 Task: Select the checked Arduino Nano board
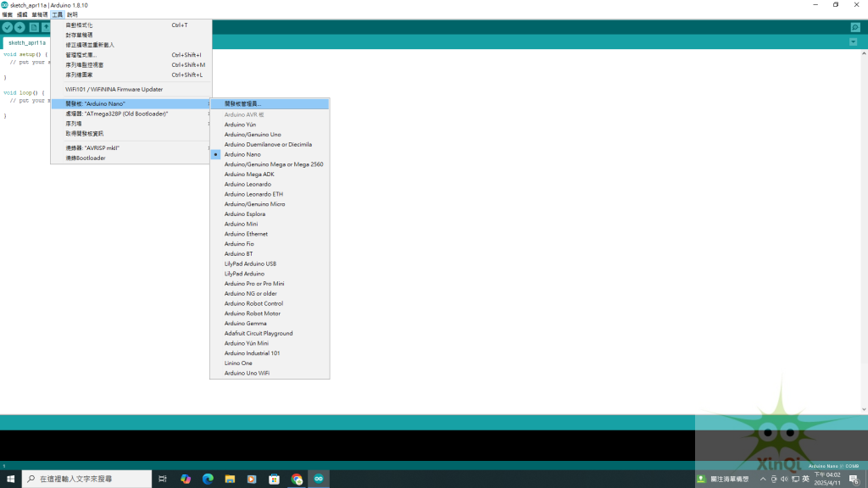point(270,154)
